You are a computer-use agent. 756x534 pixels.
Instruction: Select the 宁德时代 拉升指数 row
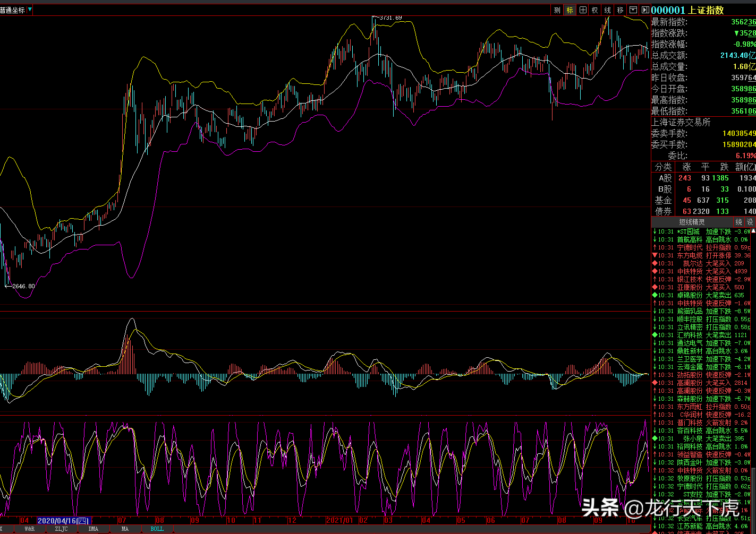(701, 248)
